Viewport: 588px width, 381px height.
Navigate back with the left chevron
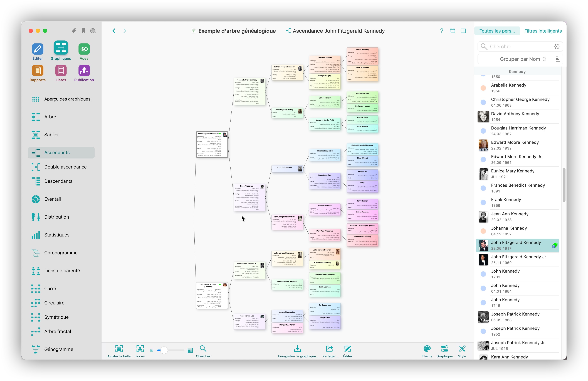114,31
